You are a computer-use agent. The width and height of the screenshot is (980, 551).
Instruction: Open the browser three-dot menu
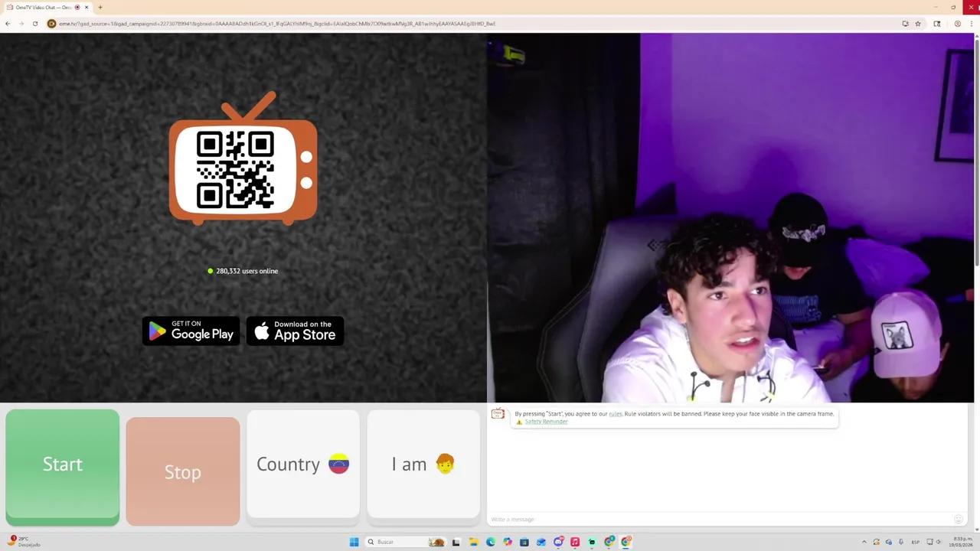(973, 24)
